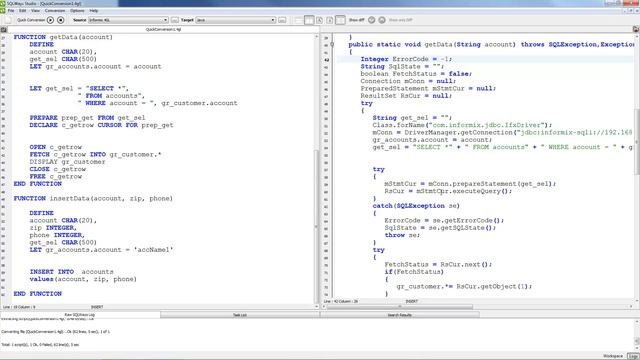
Task: Click 'FetchStatus = RsCur.next();' line
Action: click(438, 264)
